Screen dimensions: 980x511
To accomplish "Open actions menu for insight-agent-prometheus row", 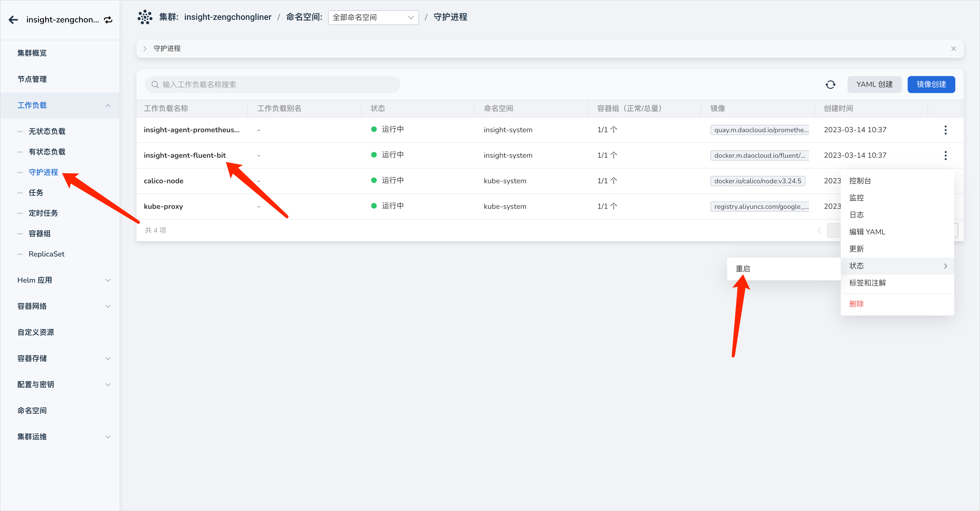I will pyautogui.click(x=945, y=130).
